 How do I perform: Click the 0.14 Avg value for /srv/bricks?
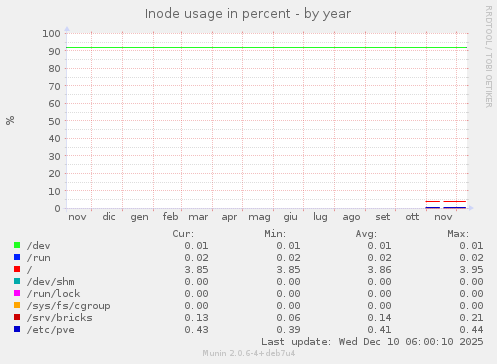(379, 318)
